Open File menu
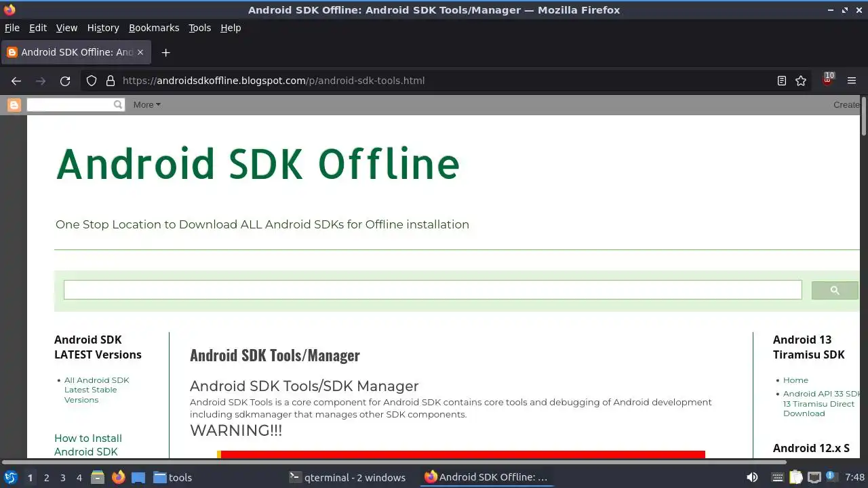This screenshot has height=488, width=868. [x=12, y=28]
